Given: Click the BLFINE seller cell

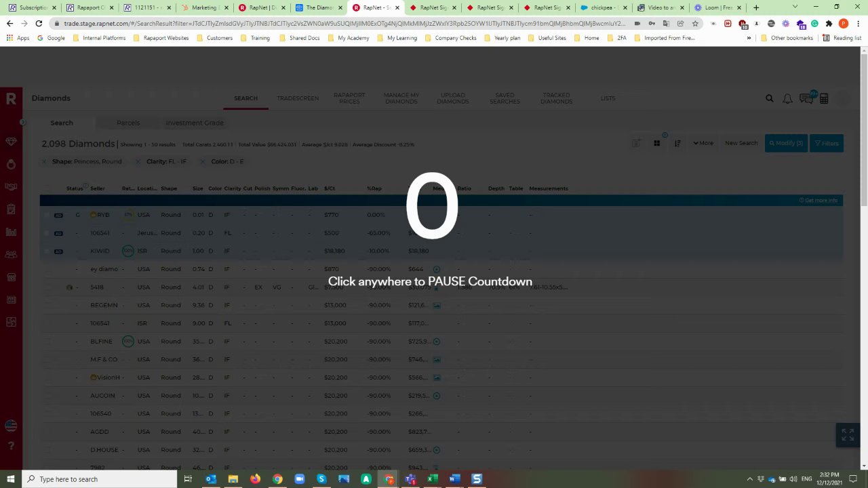Looking at the screenshot, I should tap(102, 342).
